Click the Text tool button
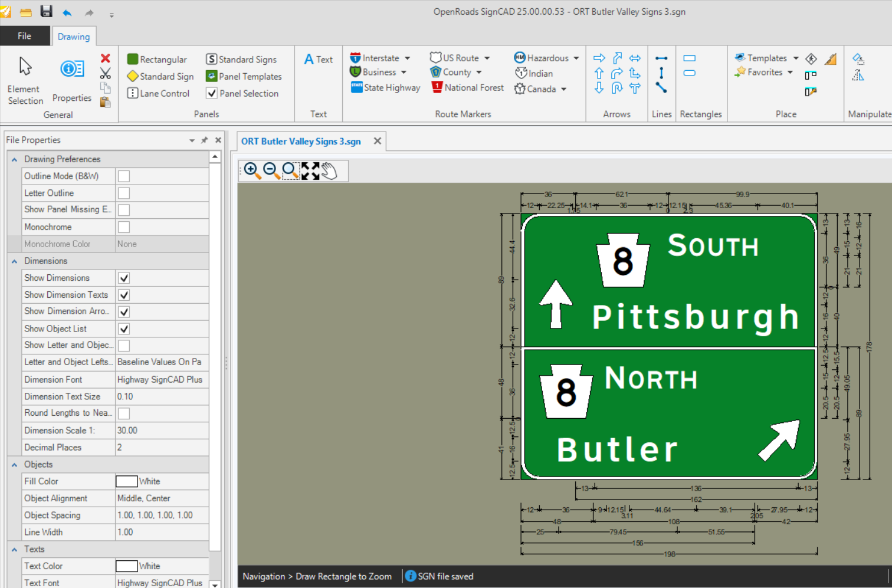 [319, 60]
